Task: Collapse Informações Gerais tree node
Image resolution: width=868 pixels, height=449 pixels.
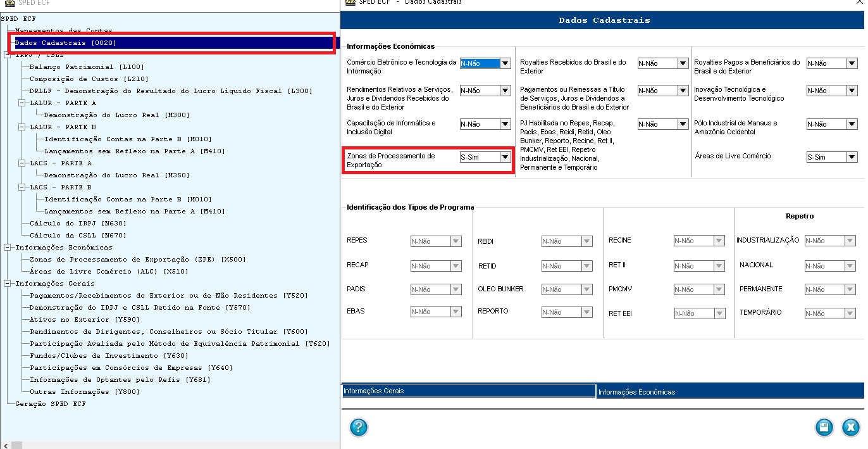Action: [x=7, y=284]
